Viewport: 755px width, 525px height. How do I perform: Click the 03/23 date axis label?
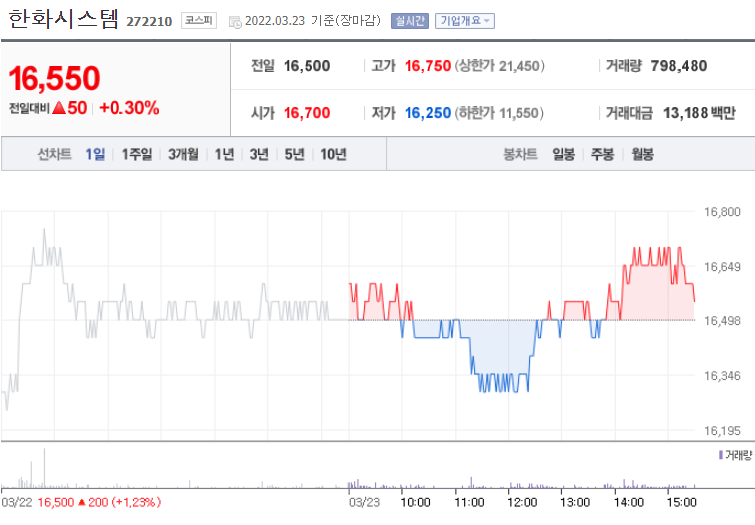364,502
